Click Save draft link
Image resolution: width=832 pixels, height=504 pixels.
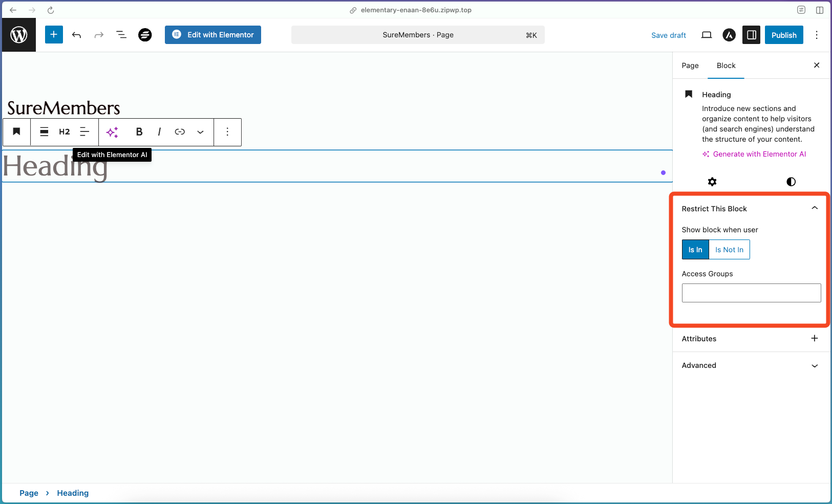point(669,35)
